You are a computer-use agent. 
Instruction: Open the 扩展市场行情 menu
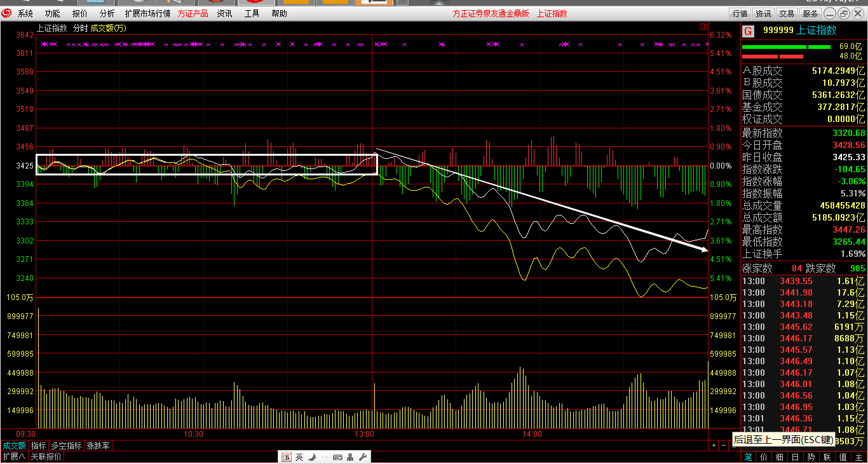coord(147,13)
